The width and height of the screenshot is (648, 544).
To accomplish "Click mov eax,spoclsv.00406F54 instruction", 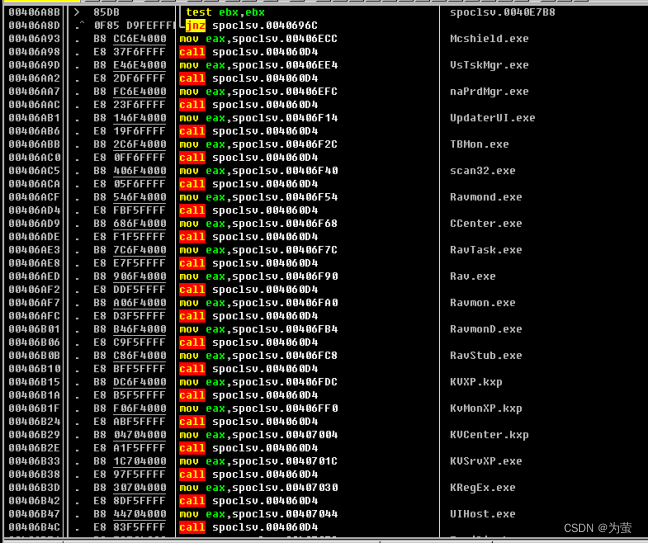I will point(258,198).
